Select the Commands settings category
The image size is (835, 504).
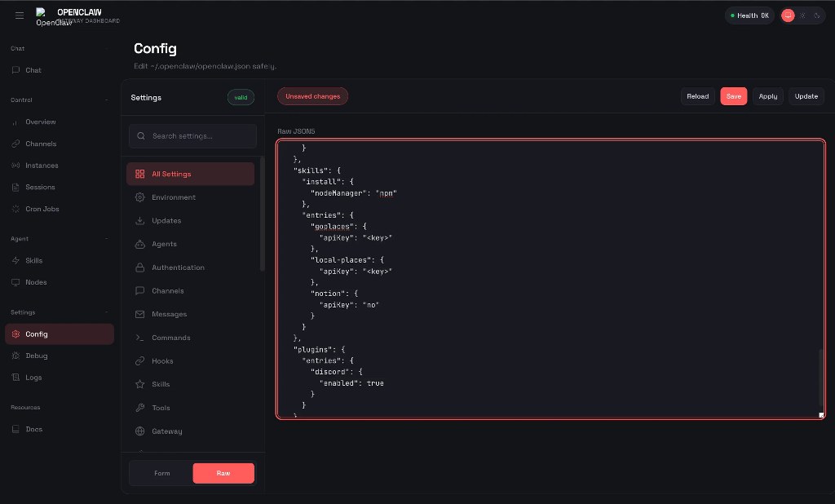click(x=190, y=338)
